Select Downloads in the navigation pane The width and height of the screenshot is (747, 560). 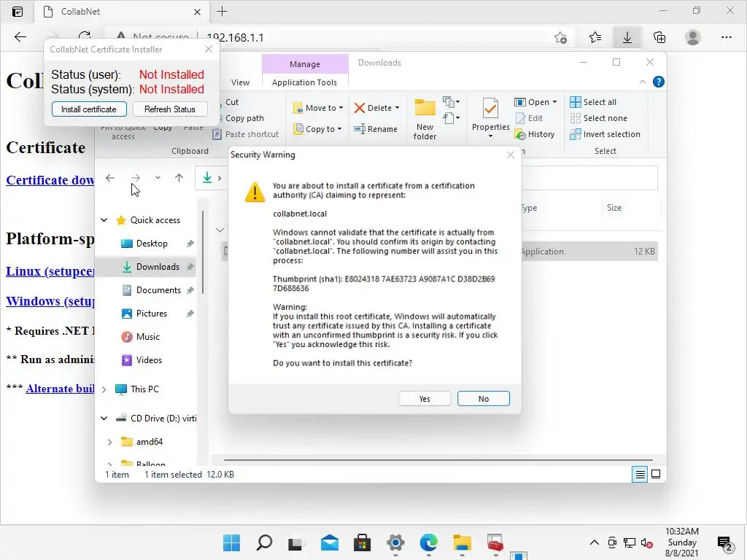158,267
